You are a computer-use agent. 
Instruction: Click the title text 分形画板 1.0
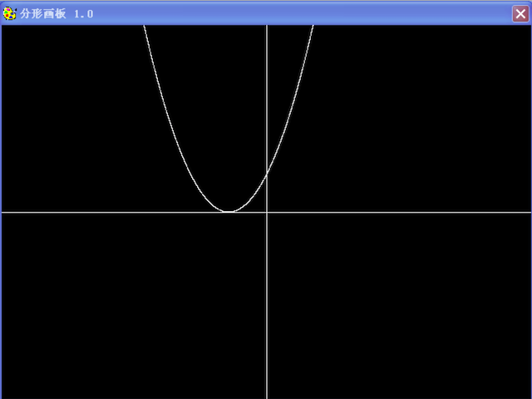click(57, 14)
